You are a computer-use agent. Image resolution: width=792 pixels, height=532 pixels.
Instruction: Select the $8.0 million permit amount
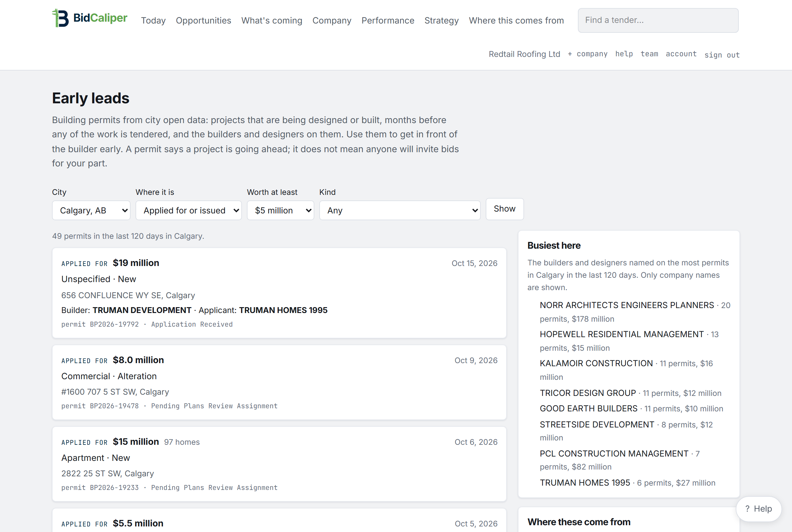pos(138,360)
